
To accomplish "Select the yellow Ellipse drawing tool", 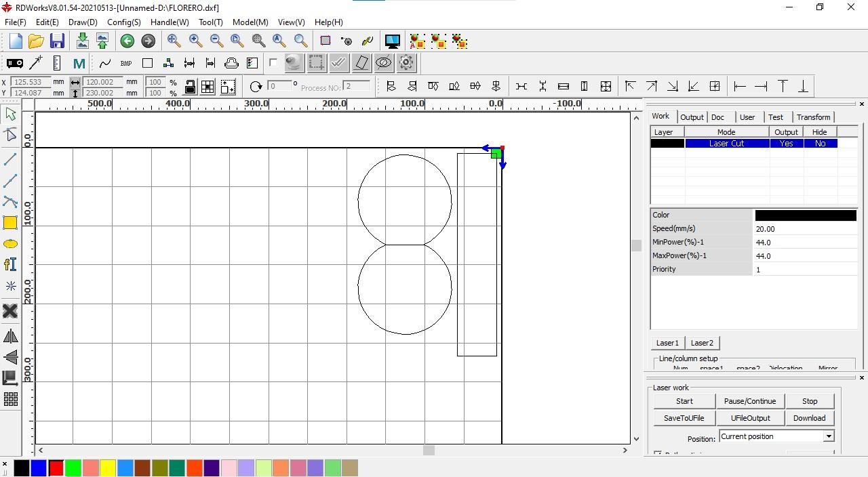I will [10, 244].
